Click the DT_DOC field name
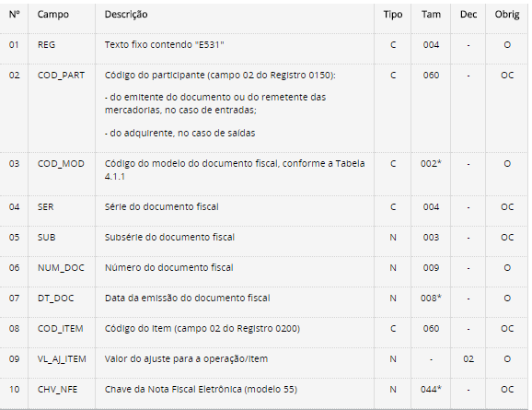Screen dimensions: 532x410 (x=55, y=298)
